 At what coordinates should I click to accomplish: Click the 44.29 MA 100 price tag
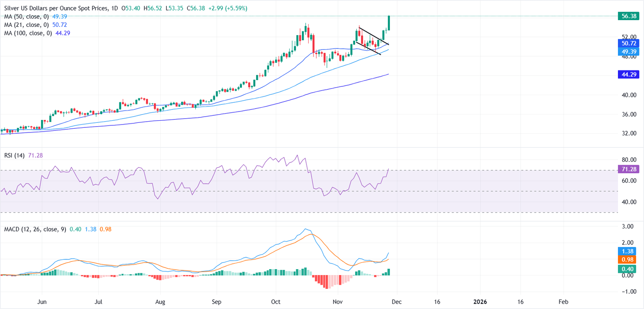click(630, 75)
